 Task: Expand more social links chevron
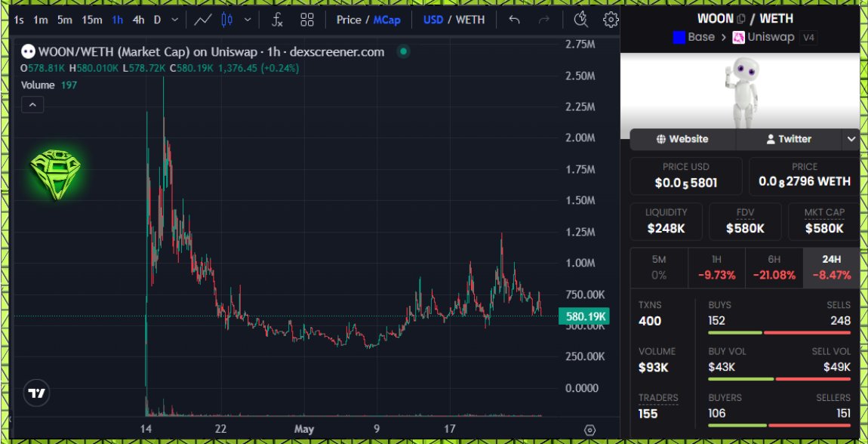tap(851, 140)
